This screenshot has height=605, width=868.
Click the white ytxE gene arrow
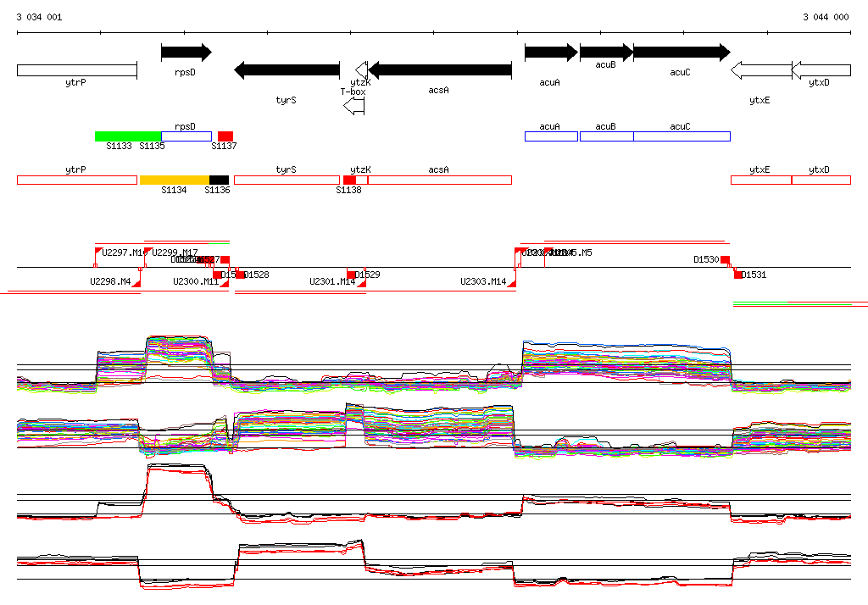(x=761, y=70)
